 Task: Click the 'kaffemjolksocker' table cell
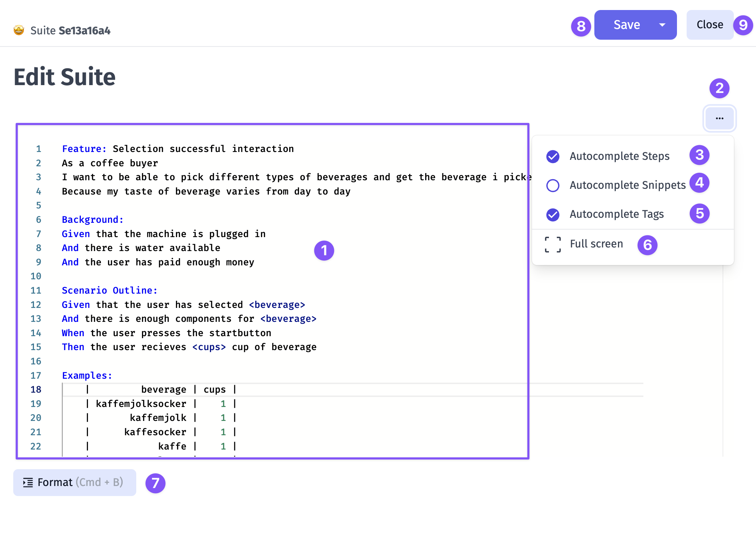point(141,404)
